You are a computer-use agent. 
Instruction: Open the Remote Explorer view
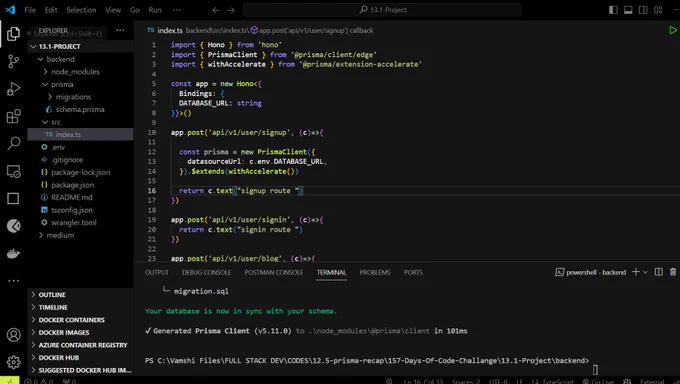[x=13, y=171]
